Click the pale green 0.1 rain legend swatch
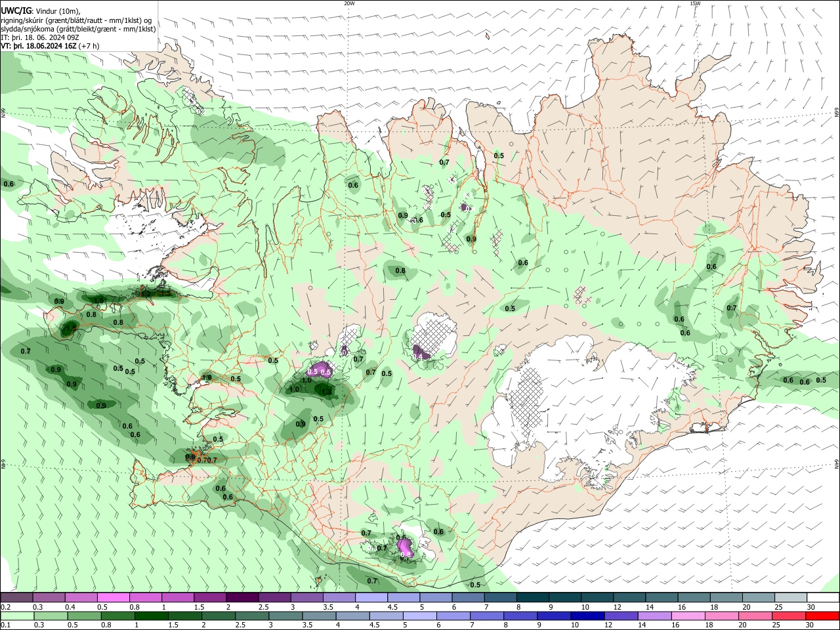The image size is (840, 630). [x=17, y=616]
